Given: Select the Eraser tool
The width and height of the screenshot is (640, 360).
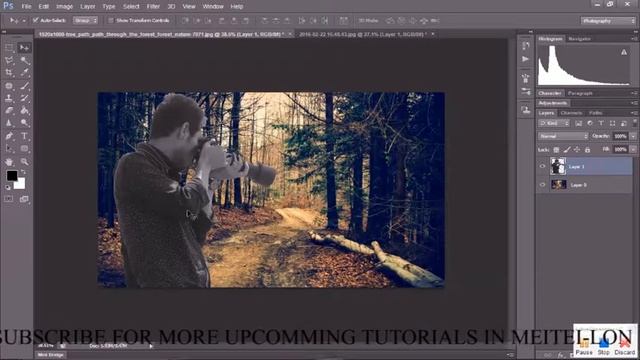Looking at the screenshot, I should (x=9, y=110).
